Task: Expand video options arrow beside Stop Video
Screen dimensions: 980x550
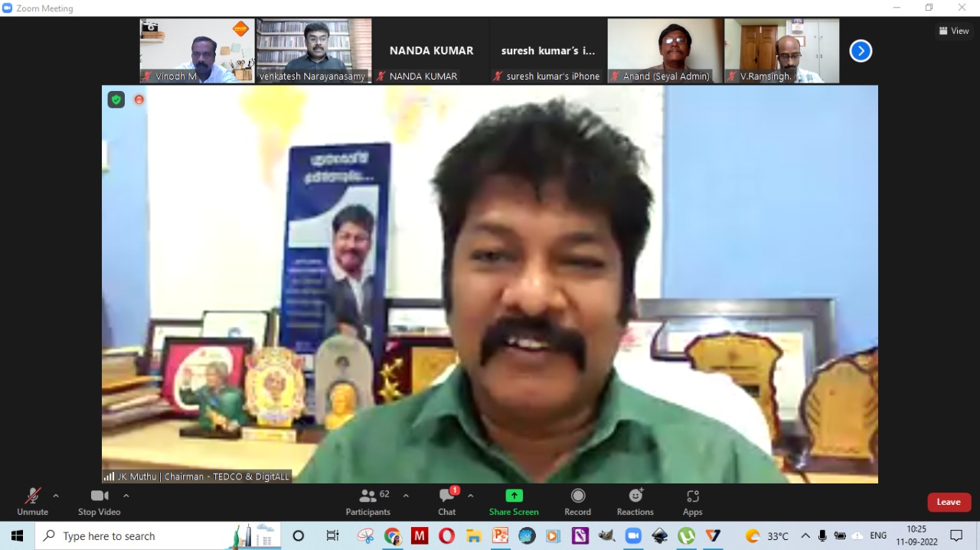Action: pos(126,496)
